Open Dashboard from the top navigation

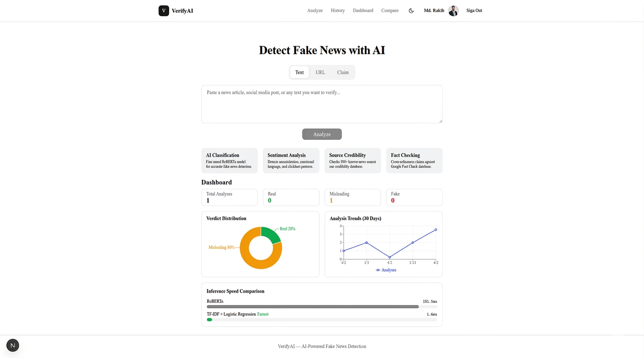[363, 10]
